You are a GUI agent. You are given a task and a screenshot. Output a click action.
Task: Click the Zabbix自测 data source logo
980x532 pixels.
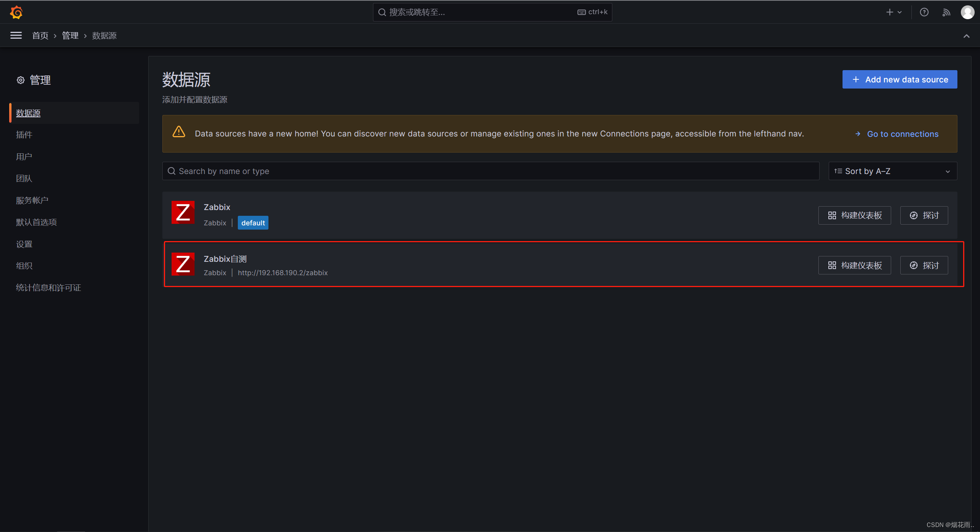(183, 264)
